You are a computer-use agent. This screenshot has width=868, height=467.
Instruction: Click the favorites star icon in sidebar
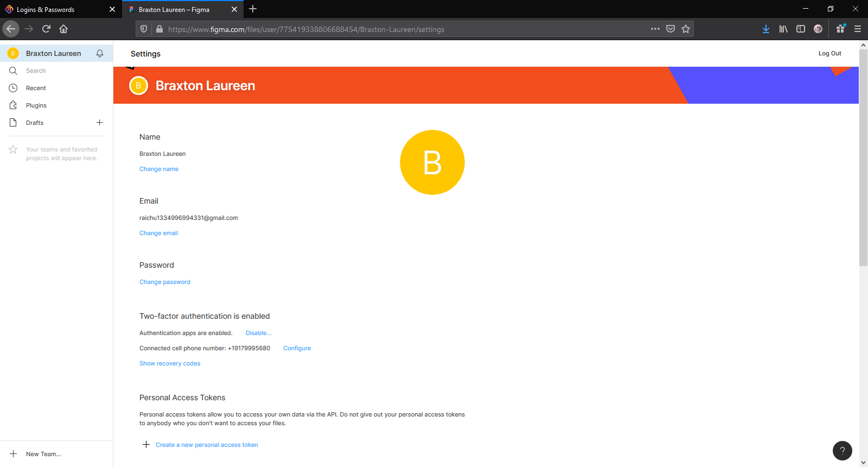click(x=13, y=149)
